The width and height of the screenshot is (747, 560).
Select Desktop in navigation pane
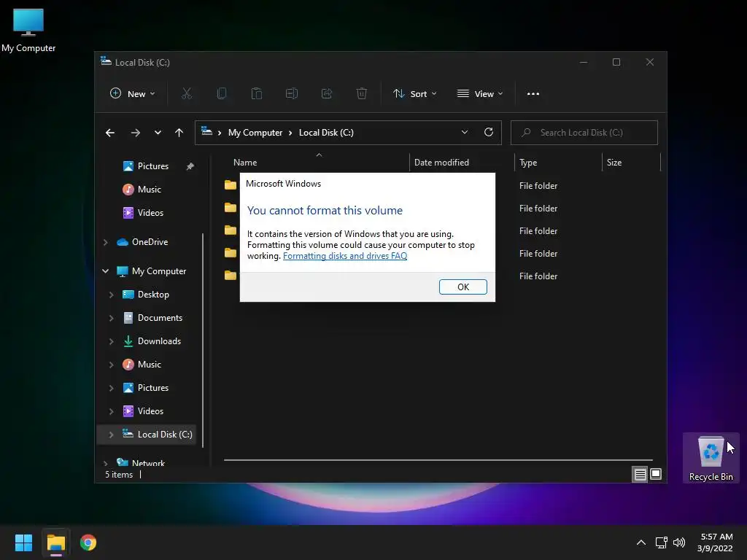pos(146,295)
